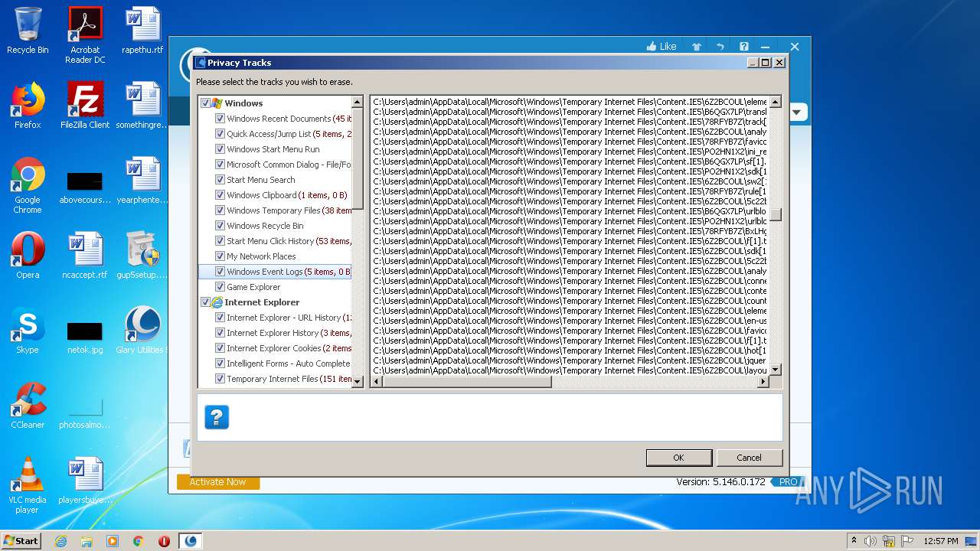Click Windows Explorer folder taskbar icon
This screenshot has width=980, height=551.
tap(87, 541)
